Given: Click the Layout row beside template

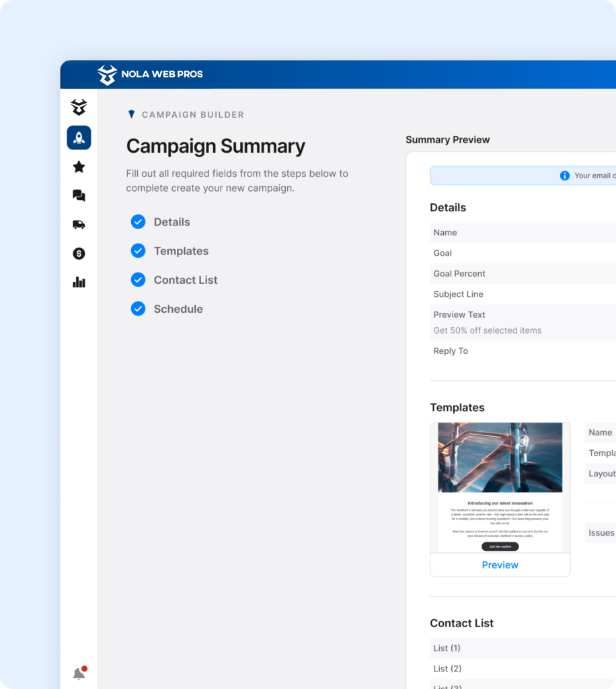Looking at the screenshot, I should point(601,474).
